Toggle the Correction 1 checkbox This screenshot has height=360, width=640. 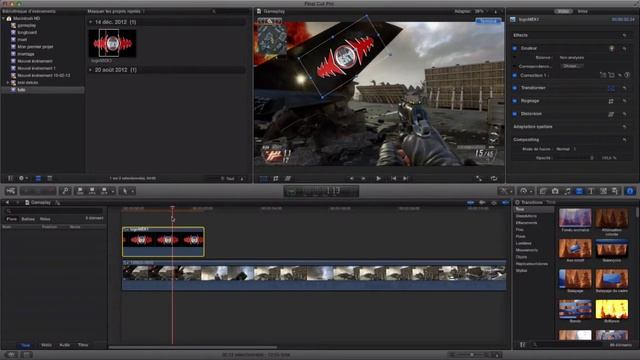click(515, 76)
